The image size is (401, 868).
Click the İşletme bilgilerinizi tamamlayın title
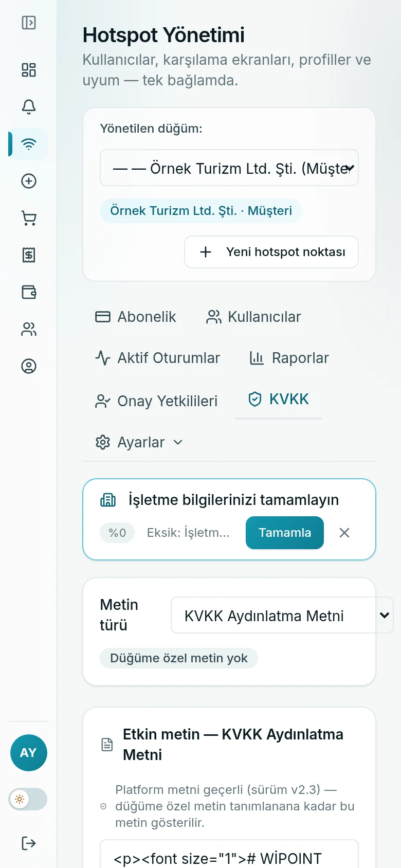(233, 500)
